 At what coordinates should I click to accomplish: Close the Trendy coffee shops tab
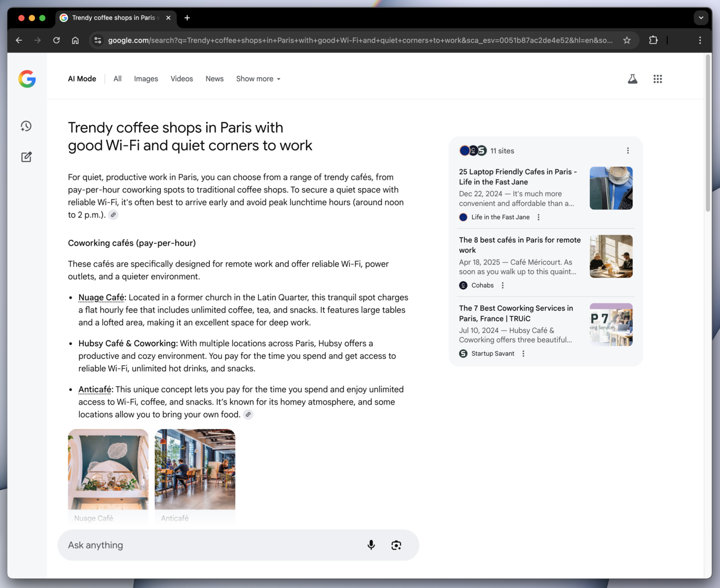(168, 18)
